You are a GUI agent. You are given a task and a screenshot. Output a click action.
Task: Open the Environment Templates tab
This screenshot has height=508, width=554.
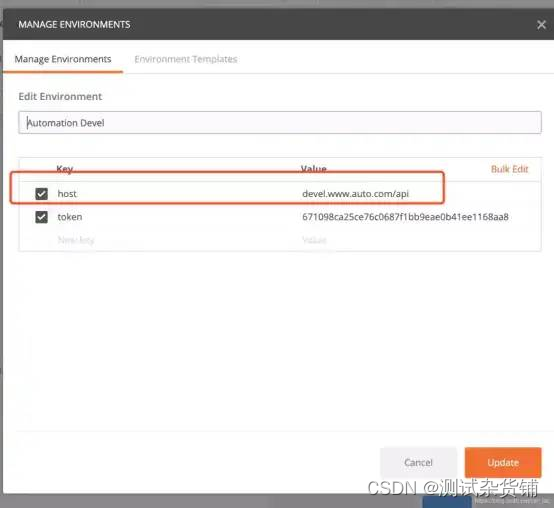tap(186, 59)
